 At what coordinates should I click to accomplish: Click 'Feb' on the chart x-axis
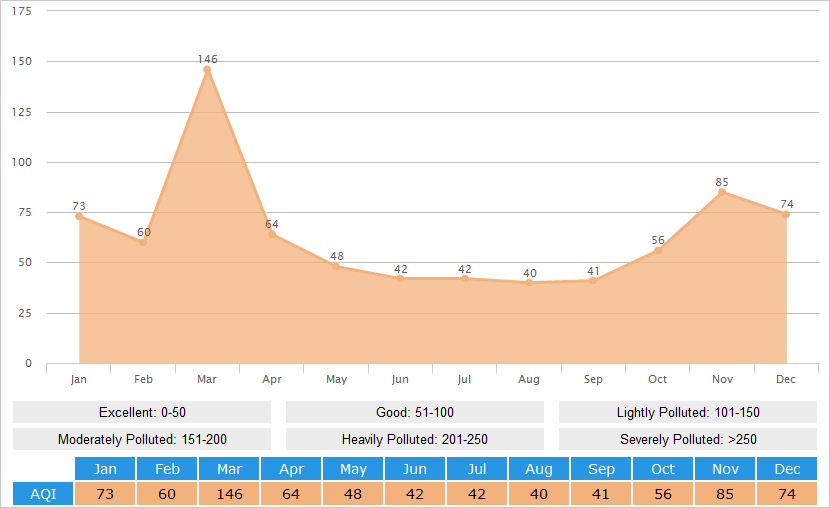pyautogui.click(x=143, y=379)
